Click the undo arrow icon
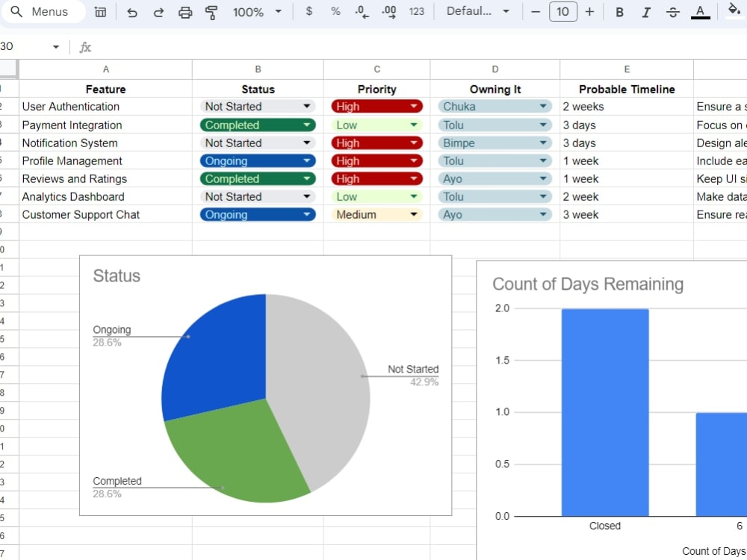747x560 pixels. pos(132,13)
